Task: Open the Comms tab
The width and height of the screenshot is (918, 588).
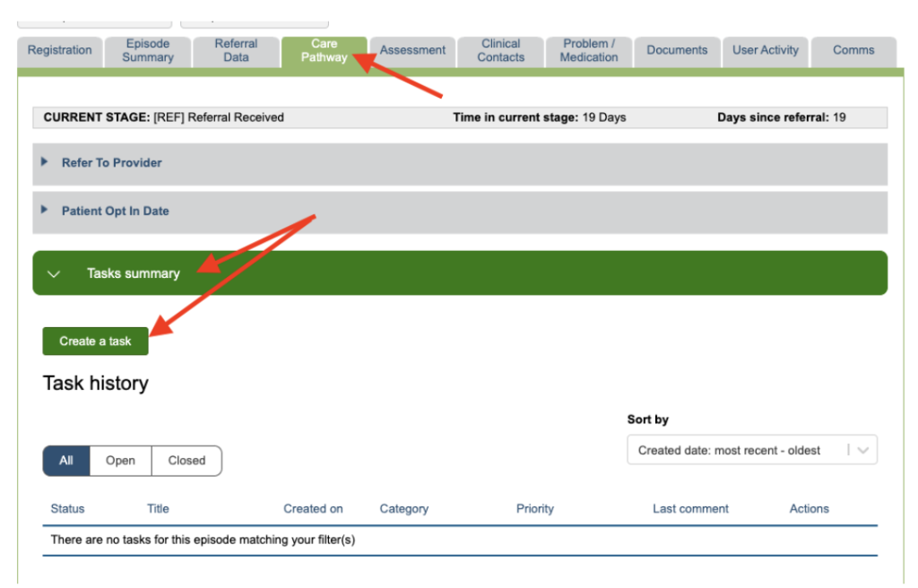Action: tap(853, 51)
